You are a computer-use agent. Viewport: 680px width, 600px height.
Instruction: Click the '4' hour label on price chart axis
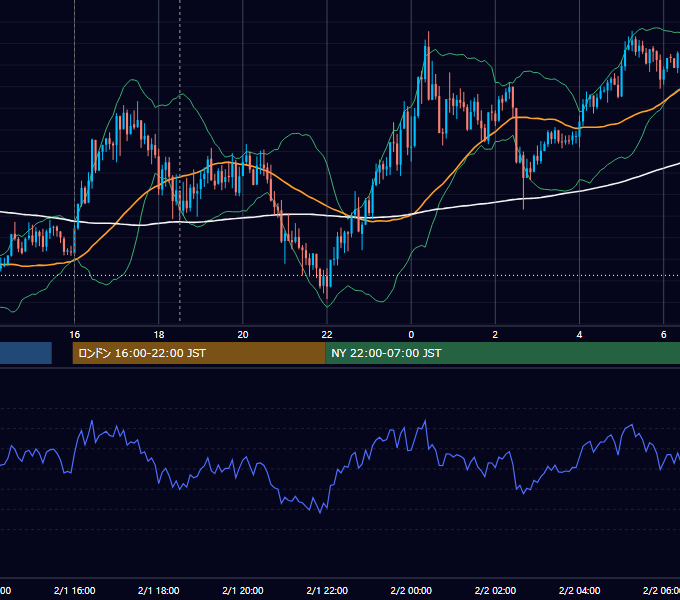click(x=579, y=335)
